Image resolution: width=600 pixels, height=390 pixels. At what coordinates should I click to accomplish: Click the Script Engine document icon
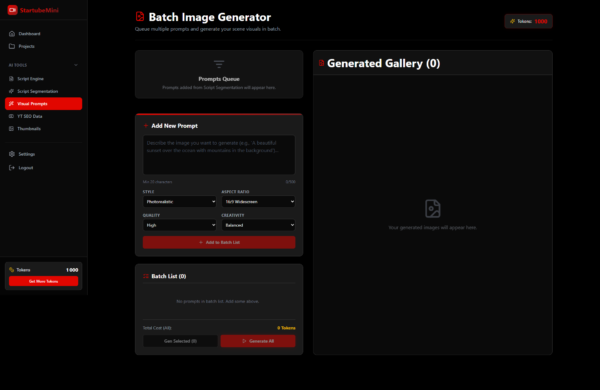click(x=11, y=79)
